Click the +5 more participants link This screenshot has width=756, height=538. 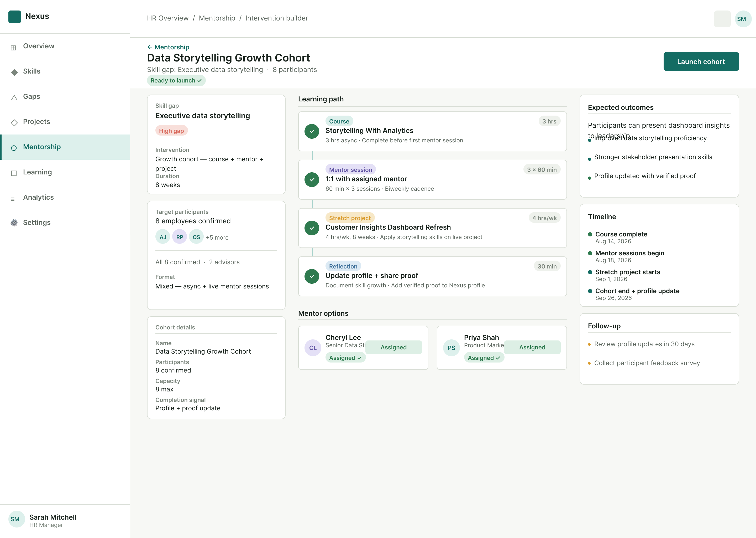217,237
